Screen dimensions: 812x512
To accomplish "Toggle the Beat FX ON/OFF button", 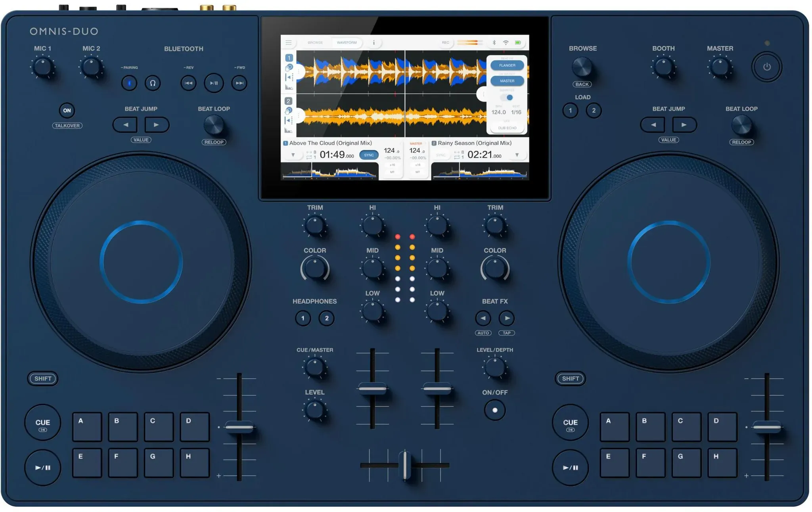I will (495, 410).
